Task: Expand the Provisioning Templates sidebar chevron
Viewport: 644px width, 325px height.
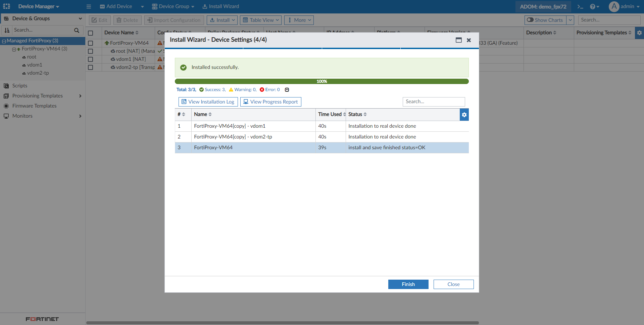Action: pos(80,96)
